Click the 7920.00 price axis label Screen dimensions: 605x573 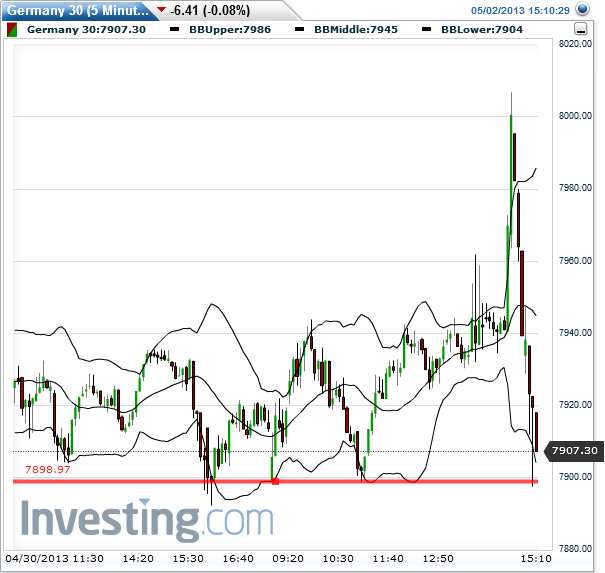575,405
